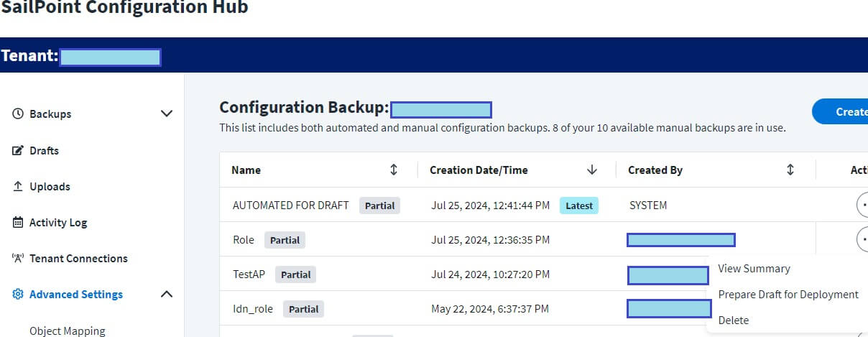Screen dimensions: 868x337
Task: Sort table by Name column arrows
Action: [x=393, y=170]
